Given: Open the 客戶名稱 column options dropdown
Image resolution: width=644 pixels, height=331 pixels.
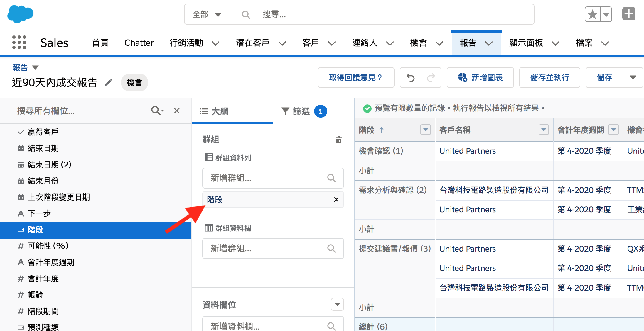Looking at the screenshot, I should (544, 130).
